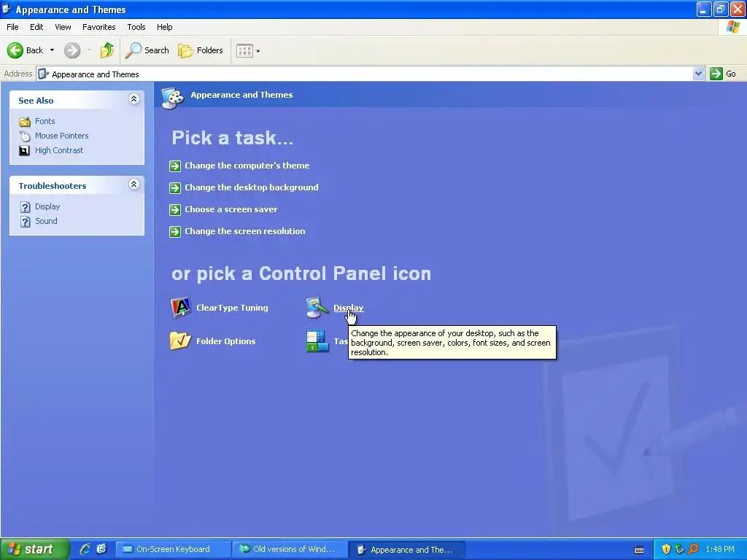Click the Display troubleshooter help icon
Image resolution: width=747 pixels, height=560 pixels.
(x=26, y=207)
